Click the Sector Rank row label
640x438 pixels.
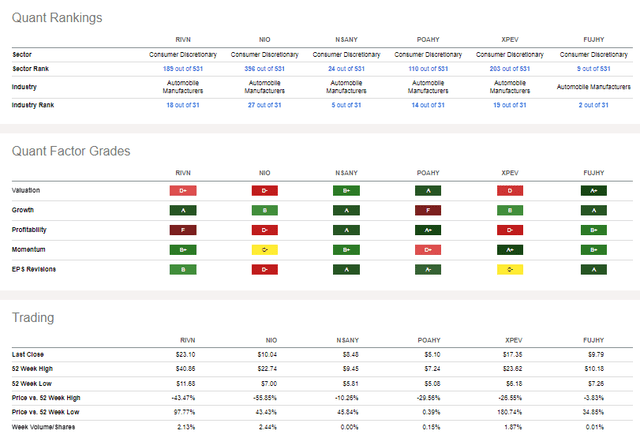click(31, 69)
